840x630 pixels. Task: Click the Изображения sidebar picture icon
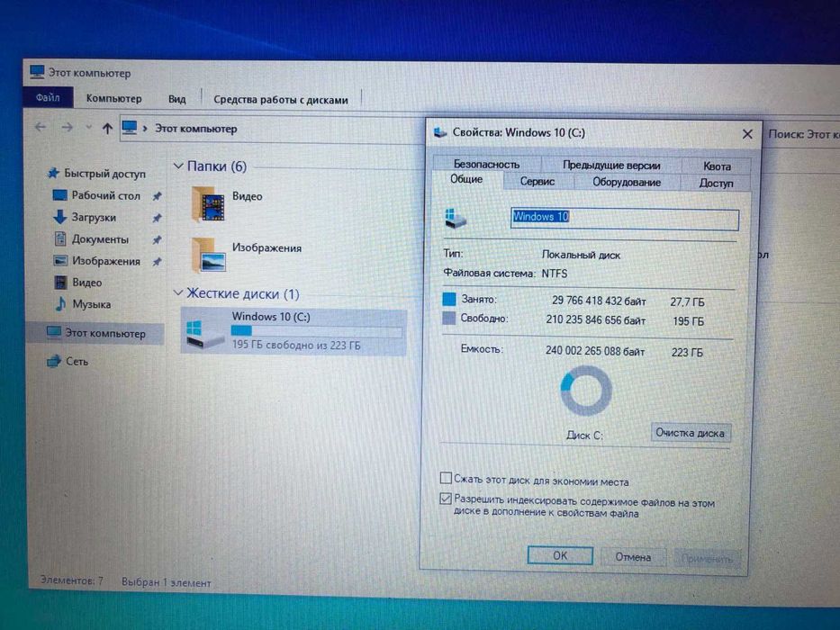point(60,260)
